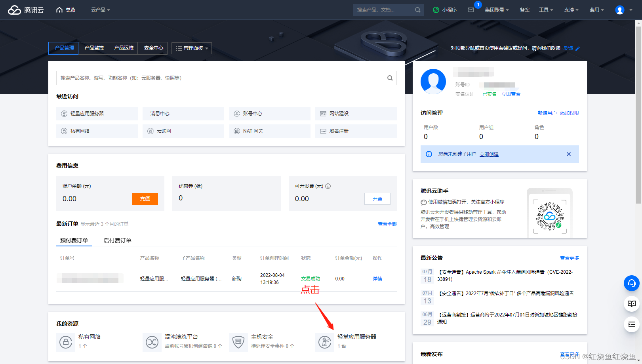The image size is (642, 364).
Task: Click the 添加权限 link
Action: 570,113
